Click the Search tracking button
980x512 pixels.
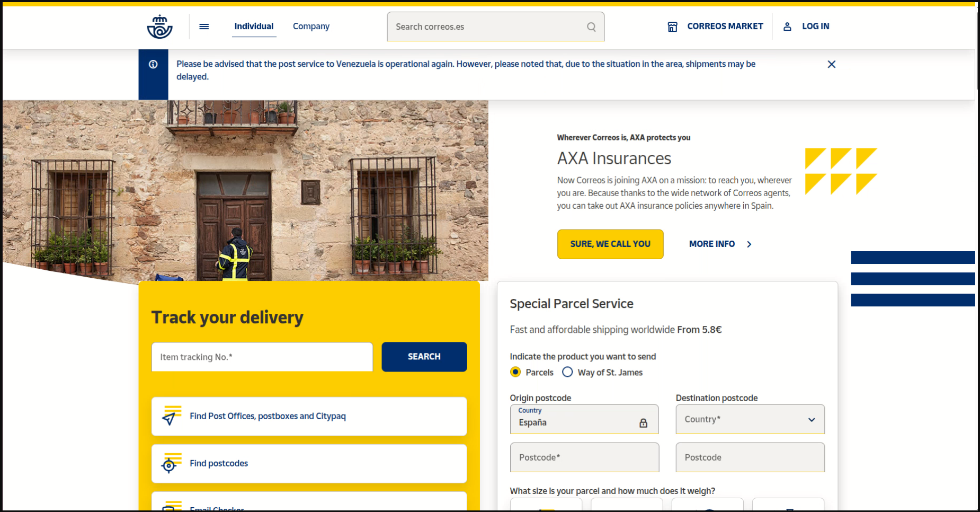pos(424,357)
